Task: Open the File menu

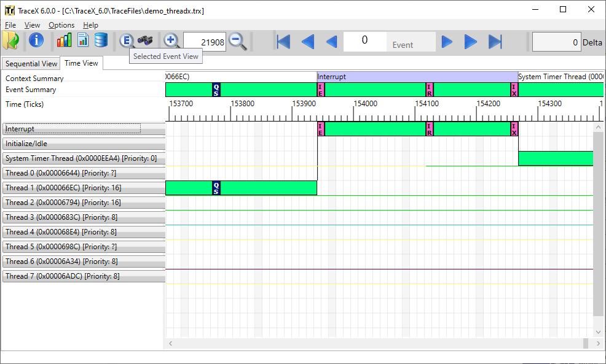Action: [x=10, y=25]
